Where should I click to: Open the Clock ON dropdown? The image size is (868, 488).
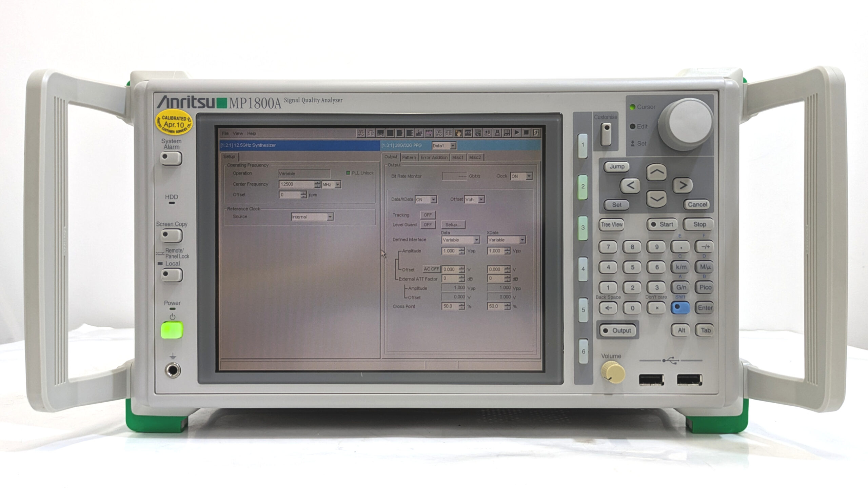click(521, 176)
